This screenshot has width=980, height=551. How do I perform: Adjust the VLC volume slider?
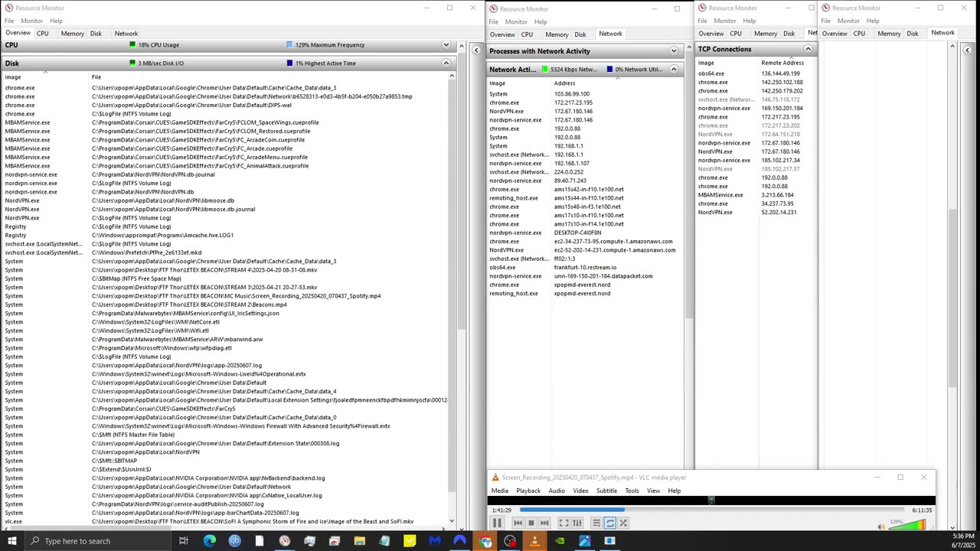pos(907,524)
